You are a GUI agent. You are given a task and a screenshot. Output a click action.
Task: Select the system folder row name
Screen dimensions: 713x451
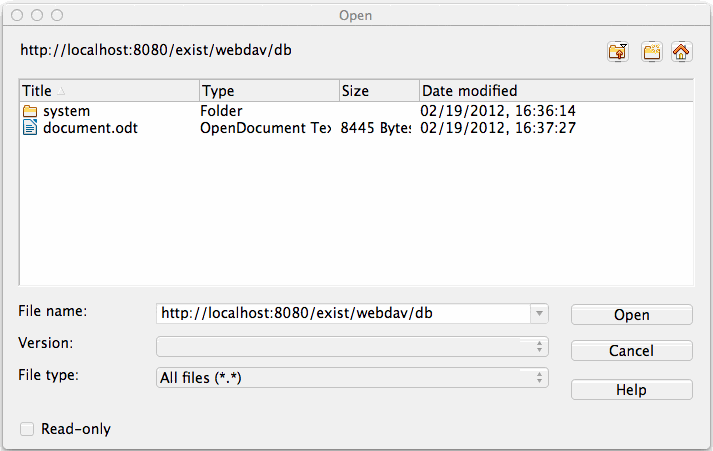pos(67,111)
